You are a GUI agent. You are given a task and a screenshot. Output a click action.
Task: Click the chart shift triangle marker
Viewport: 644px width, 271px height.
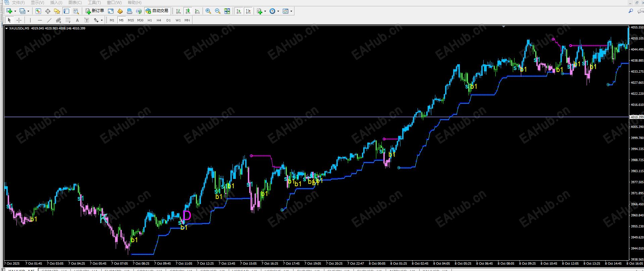(503, 26)
